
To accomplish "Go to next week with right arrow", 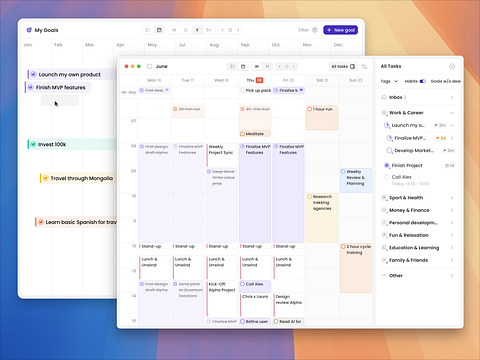I will point(294,67).
